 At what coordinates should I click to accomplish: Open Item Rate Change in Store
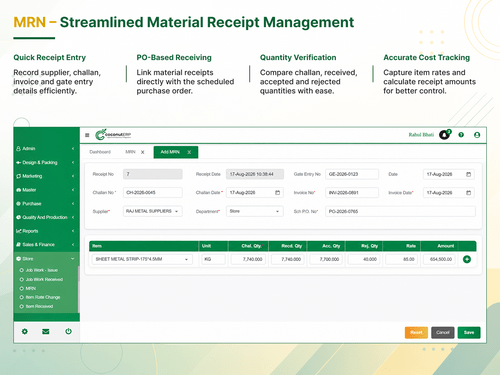point(43,297)
